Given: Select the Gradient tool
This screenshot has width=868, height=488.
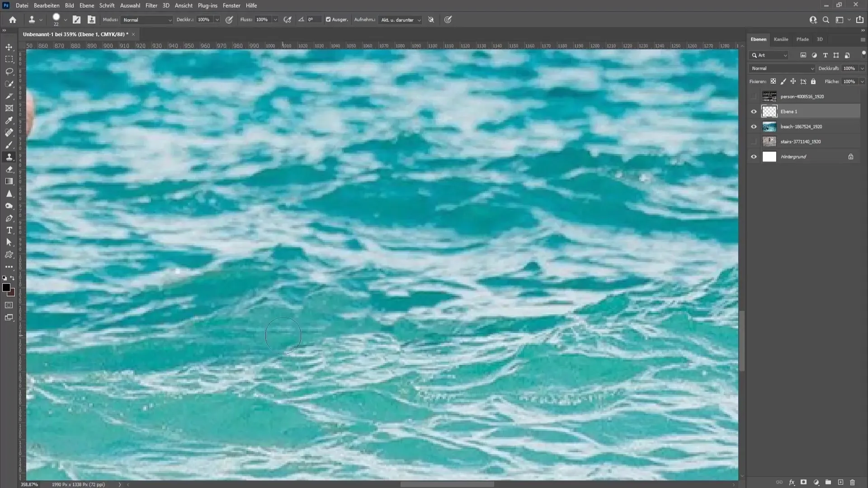Looking at the screenshot, I should (9, 182).
